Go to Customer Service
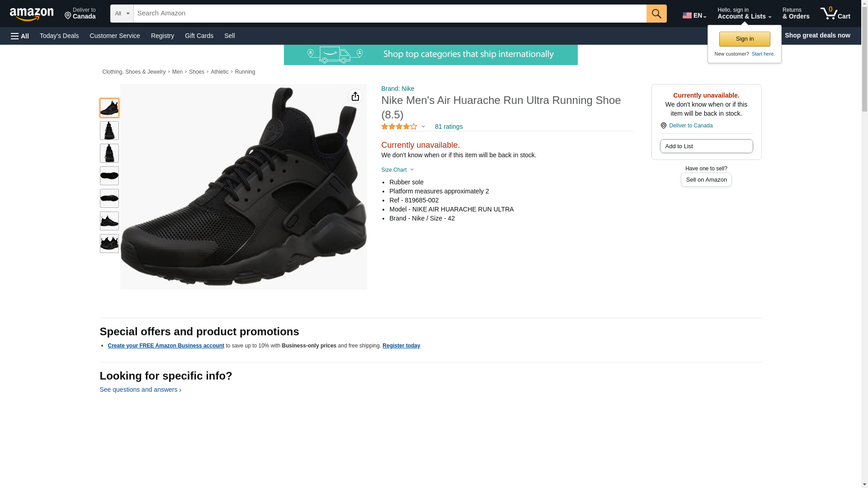The image size is (868, 488). (115, 36)
